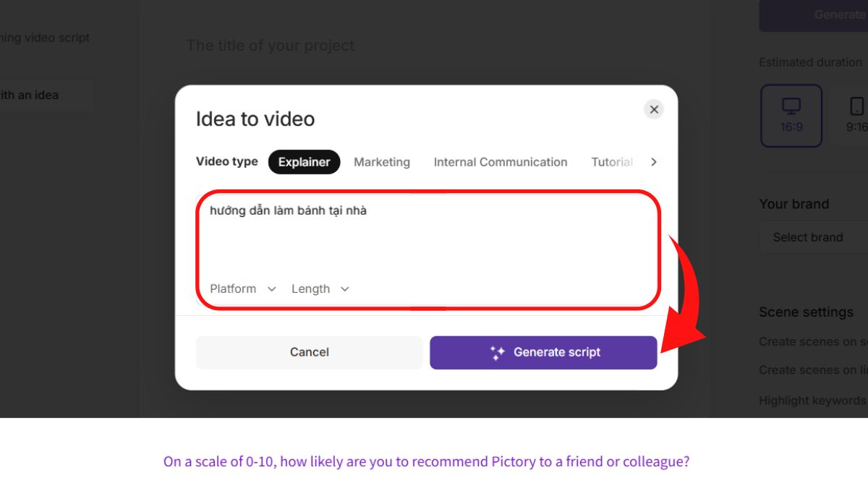Viewport: 868px width, 488px height.
Task: Enable the Highlight keywords option
Action: pyautogui.click(x=810, y=400)
